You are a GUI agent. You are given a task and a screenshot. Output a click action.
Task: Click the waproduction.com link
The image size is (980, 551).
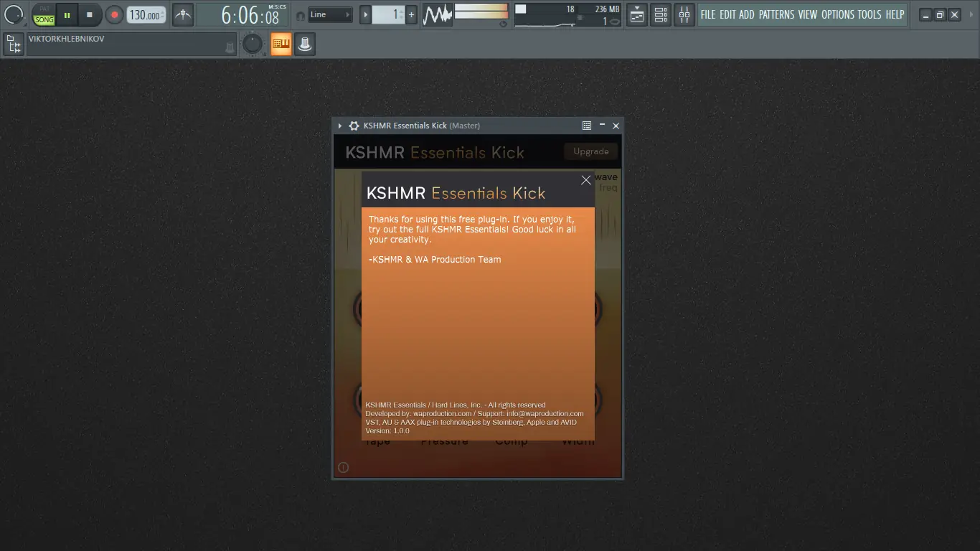(443, 413)
